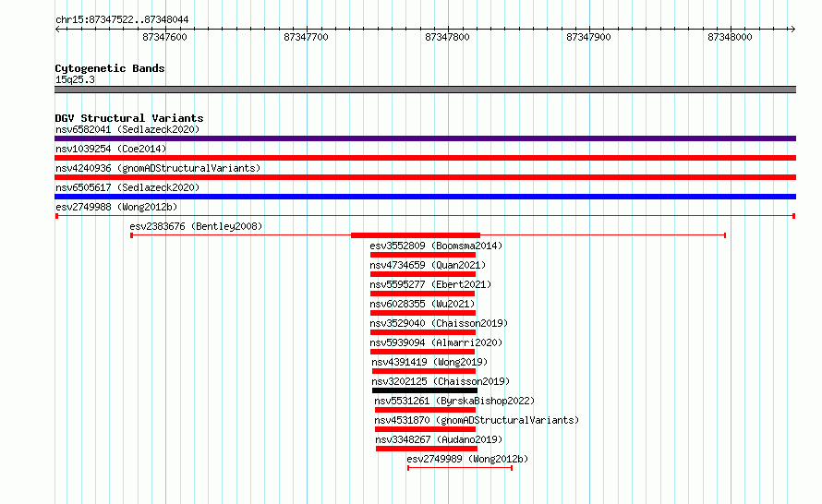Click the nsv6028355 red variant bar

422,313
